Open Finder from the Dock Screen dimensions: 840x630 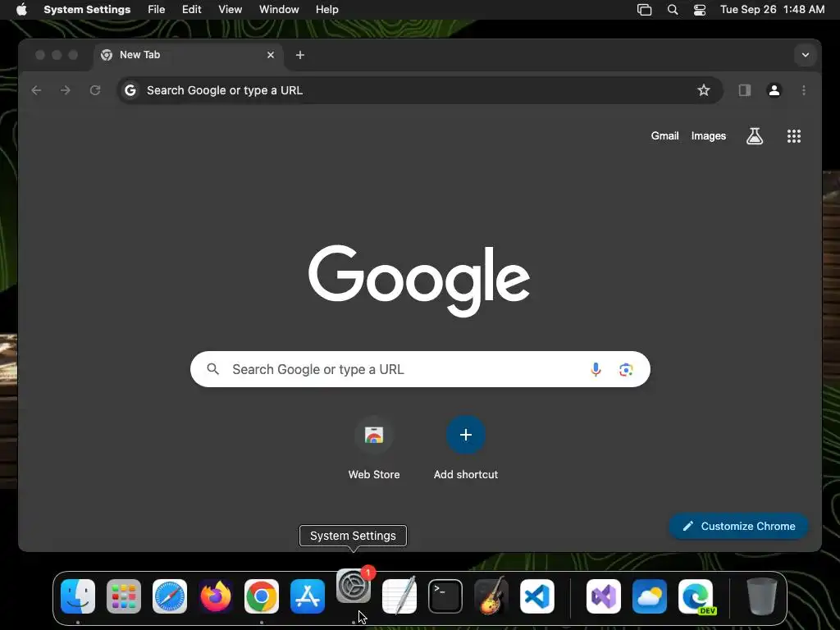78,596
